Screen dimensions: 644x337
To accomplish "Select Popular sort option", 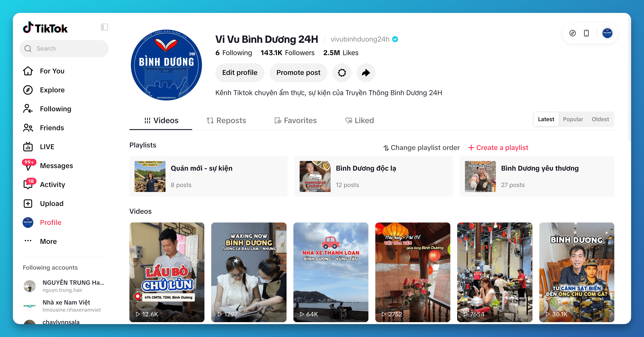I will pos(573,119).
